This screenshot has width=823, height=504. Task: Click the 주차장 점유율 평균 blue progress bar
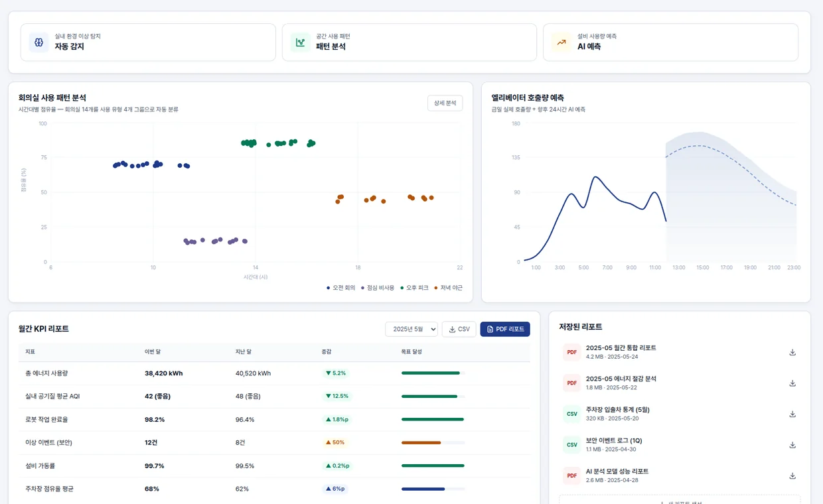pos(433,489)
